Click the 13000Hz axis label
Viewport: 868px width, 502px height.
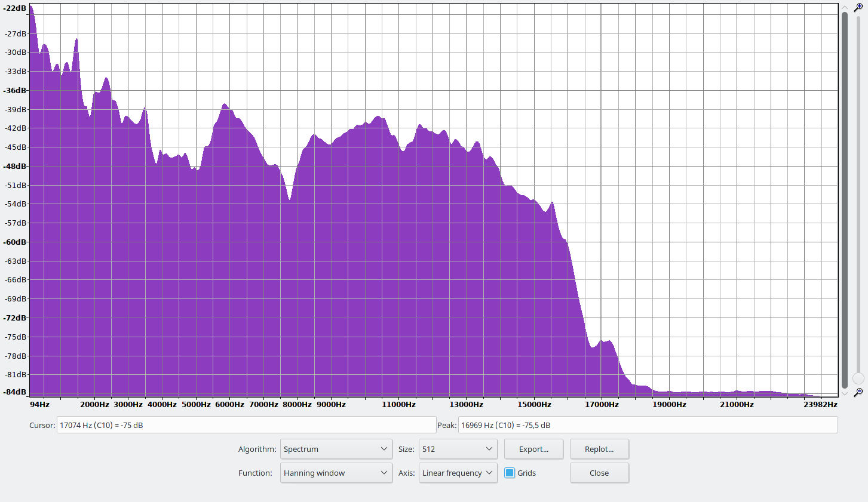467,404
